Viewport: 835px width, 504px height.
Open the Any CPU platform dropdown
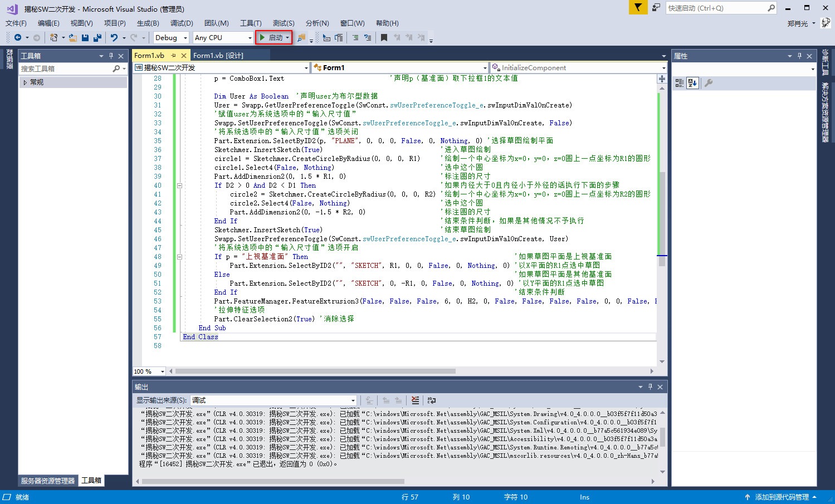click(223, 38)
